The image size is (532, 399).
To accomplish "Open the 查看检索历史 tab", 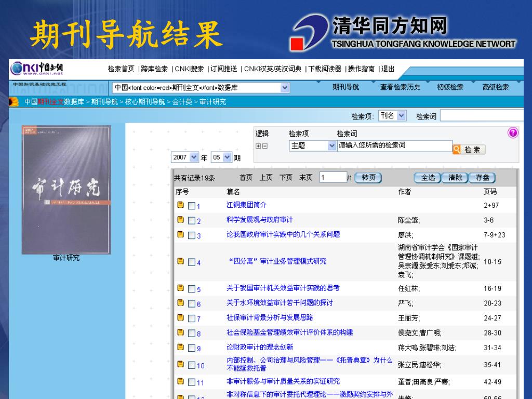I will coord(400,87).
